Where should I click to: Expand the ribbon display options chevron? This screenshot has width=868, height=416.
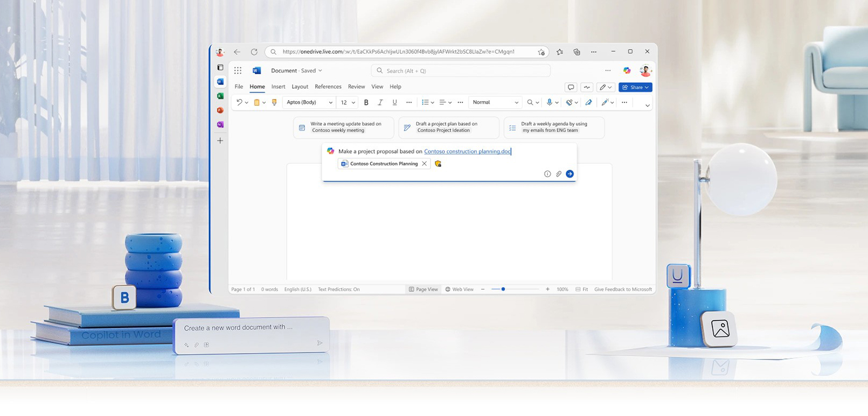(x=647, y=105)
